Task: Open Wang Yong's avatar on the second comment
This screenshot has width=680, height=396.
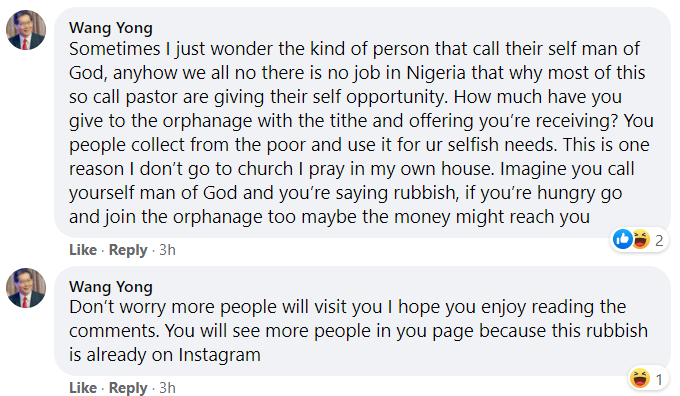Action: (x=26, y=288)
